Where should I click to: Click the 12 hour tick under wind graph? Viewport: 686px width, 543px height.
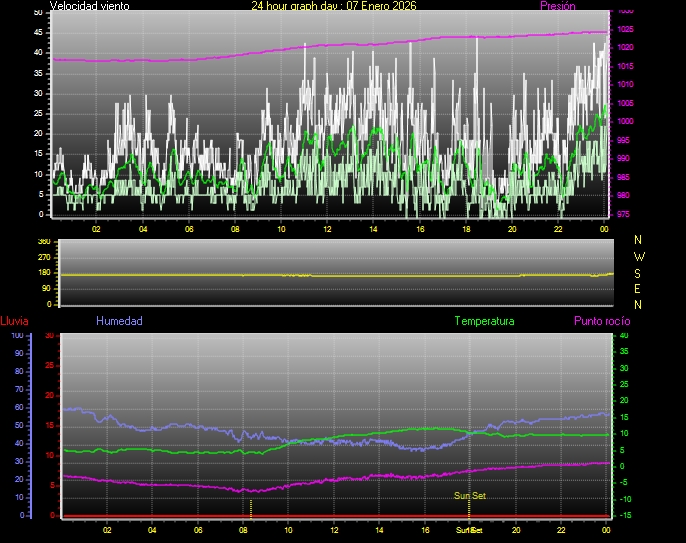pos(327,228)
